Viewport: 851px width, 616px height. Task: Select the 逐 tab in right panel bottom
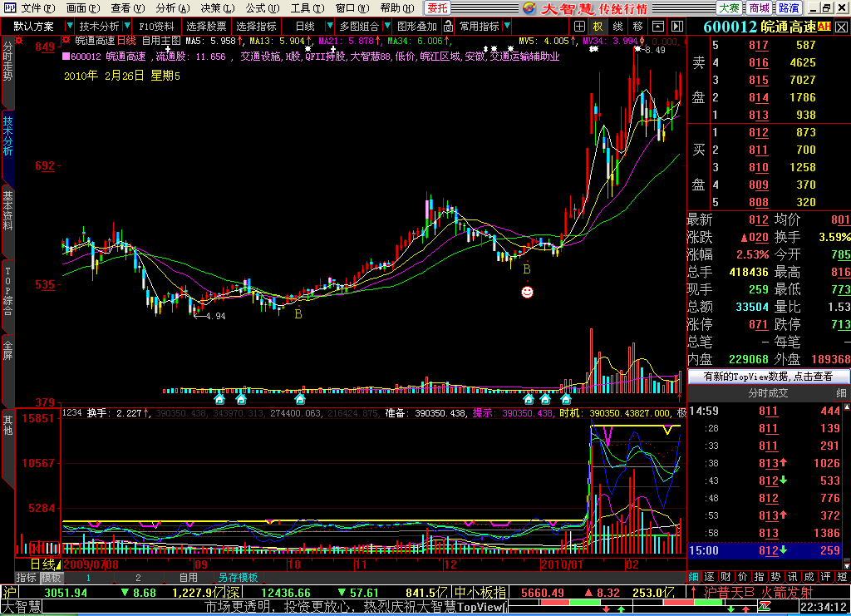tap(710, 577)
